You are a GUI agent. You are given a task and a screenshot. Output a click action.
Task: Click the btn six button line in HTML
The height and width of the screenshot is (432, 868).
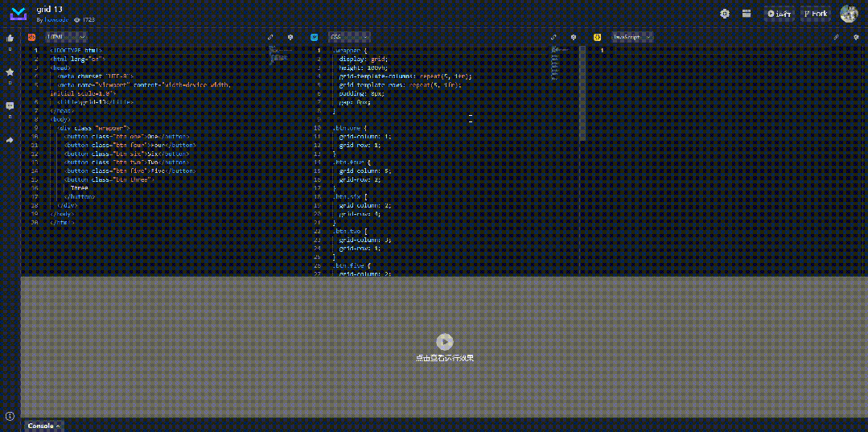(x=127, y=154)
